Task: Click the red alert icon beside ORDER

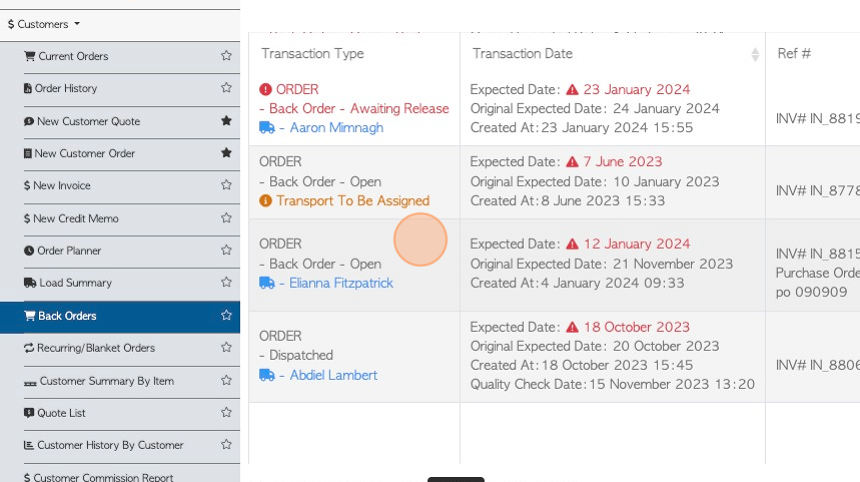Action: coord(266,89)
